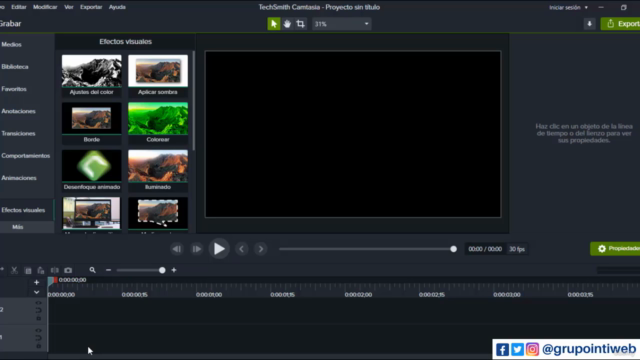Click the Paste icon in timeline toolbar

point(41,270)
